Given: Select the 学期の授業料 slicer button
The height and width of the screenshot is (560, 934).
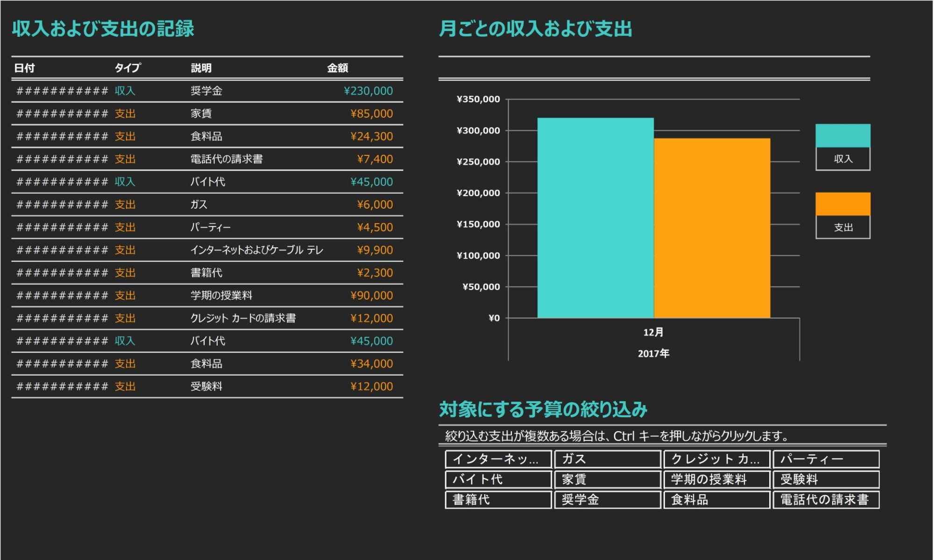Looking at the screenshot, I should click(717, 479).
